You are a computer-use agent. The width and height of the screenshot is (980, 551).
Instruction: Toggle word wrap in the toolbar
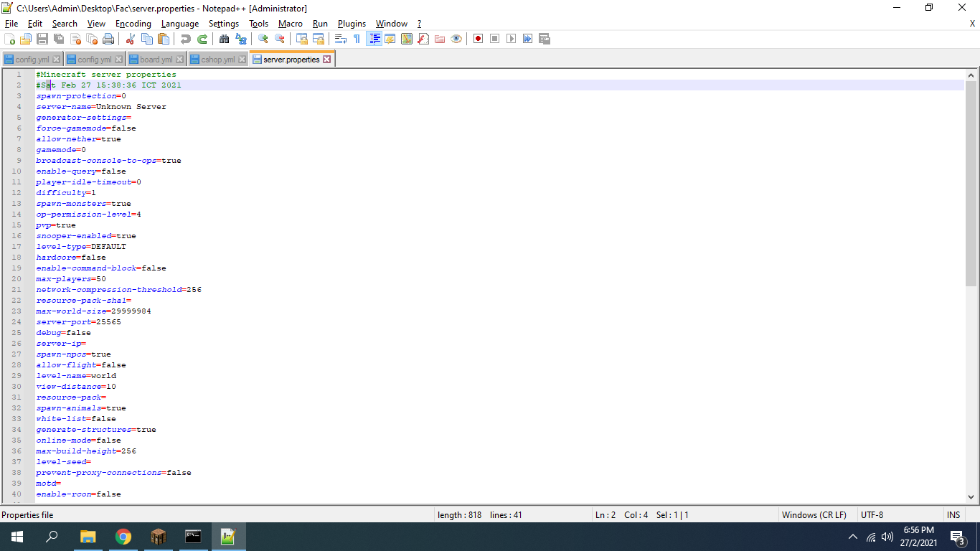(341, 39)
